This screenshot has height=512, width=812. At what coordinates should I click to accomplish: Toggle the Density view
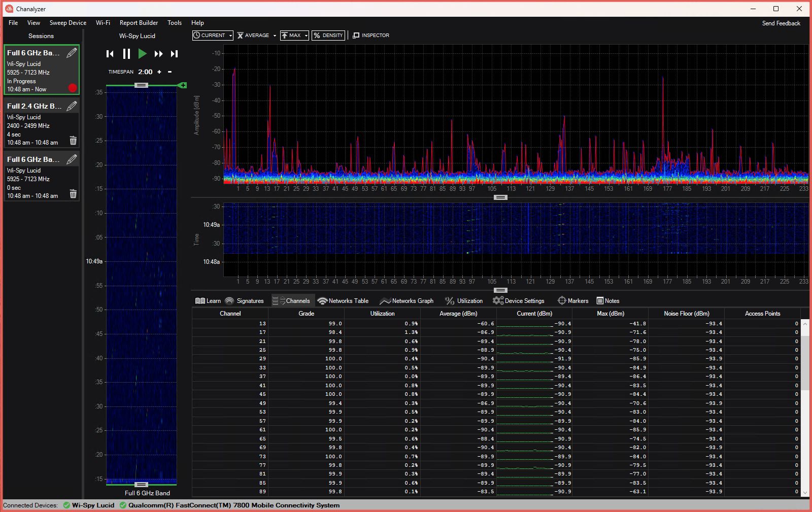(x=328, y=36)
